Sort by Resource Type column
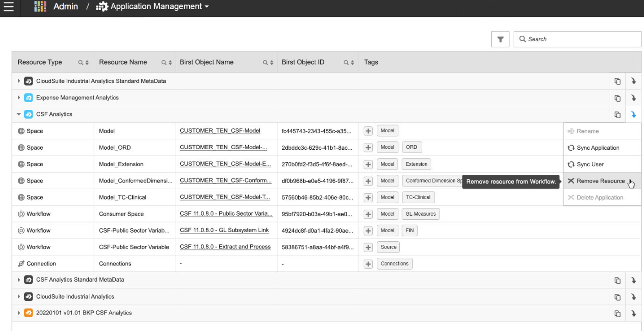This screenshot has height=331, width=644. 87,63
